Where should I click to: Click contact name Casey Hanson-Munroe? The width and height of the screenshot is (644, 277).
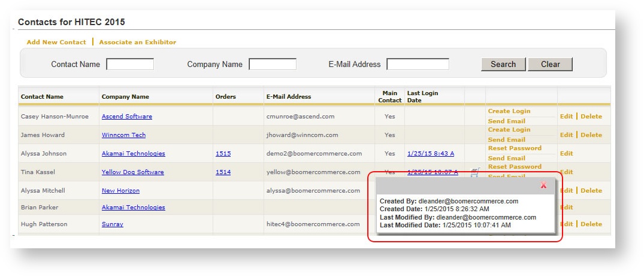pyautogui.click(x=55, y=117)
